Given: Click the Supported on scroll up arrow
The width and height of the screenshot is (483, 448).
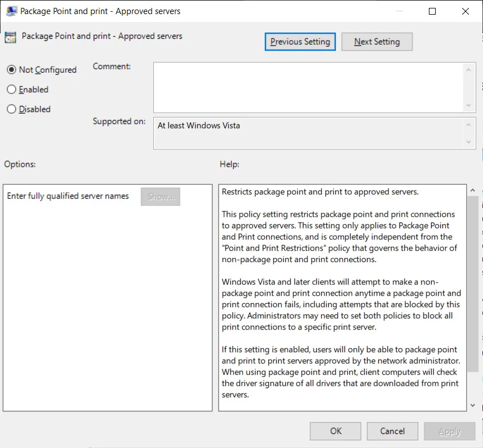Looking at the screenshot, I should click(x=468, y=125).
